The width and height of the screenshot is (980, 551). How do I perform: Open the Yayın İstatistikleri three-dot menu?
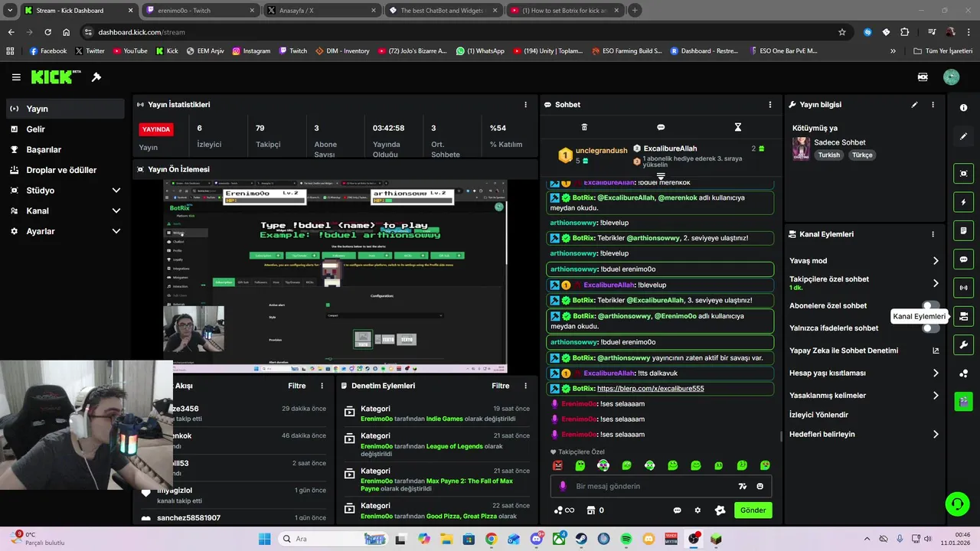[525, 104]
